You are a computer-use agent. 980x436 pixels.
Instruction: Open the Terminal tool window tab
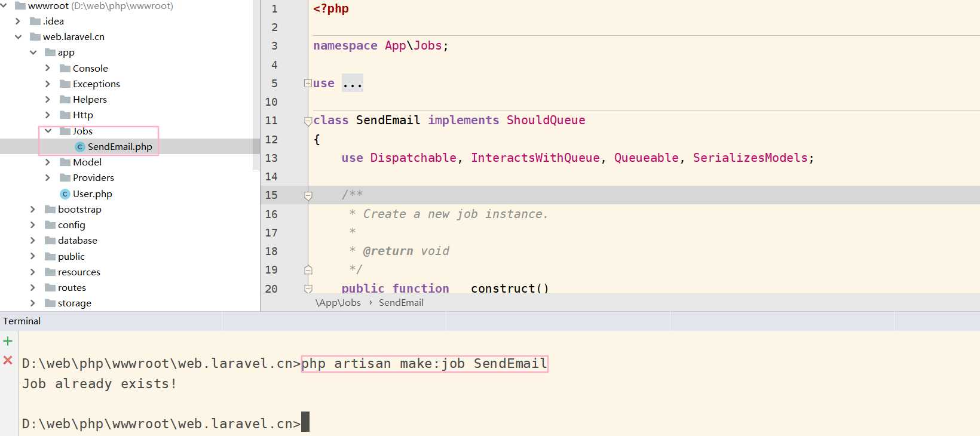click(x=22, y=321)
